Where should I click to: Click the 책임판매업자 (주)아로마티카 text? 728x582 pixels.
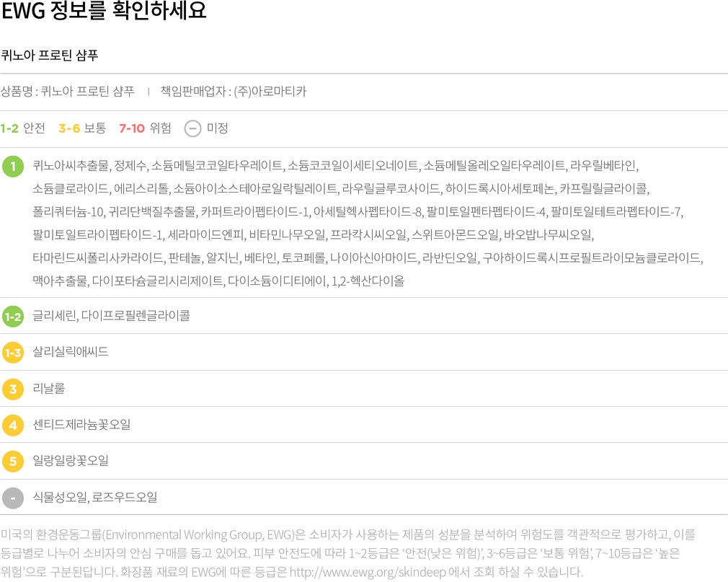tap(233, 92)
